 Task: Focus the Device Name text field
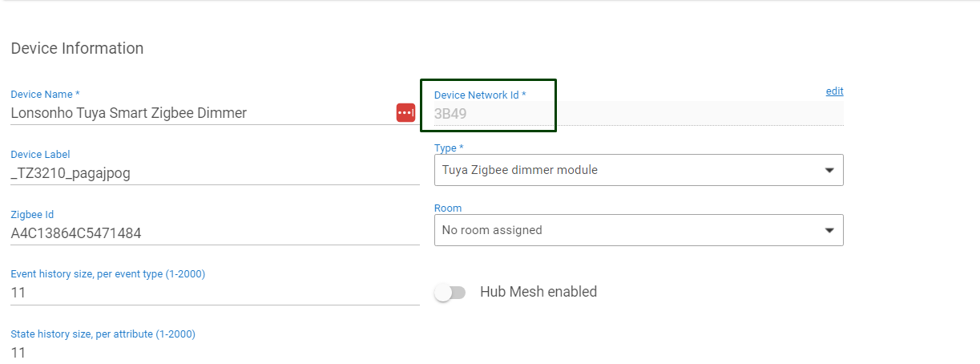tap(200, 113)
